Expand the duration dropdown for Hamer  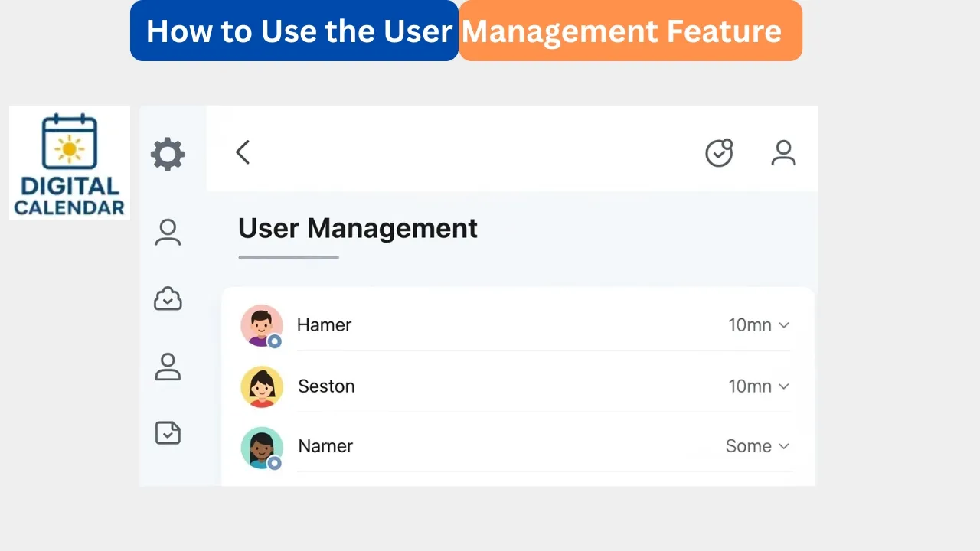click(x=759, y=324)
